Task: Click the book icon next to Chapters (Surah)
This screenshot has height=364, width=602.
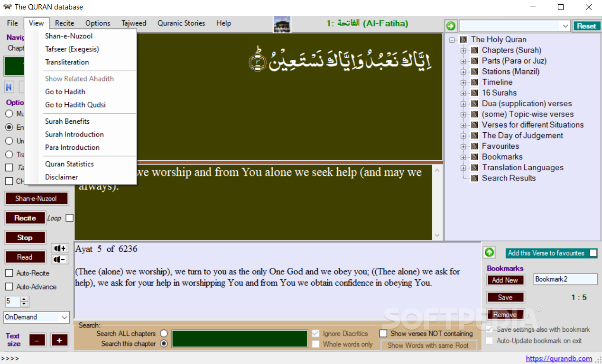Action: 474,50
